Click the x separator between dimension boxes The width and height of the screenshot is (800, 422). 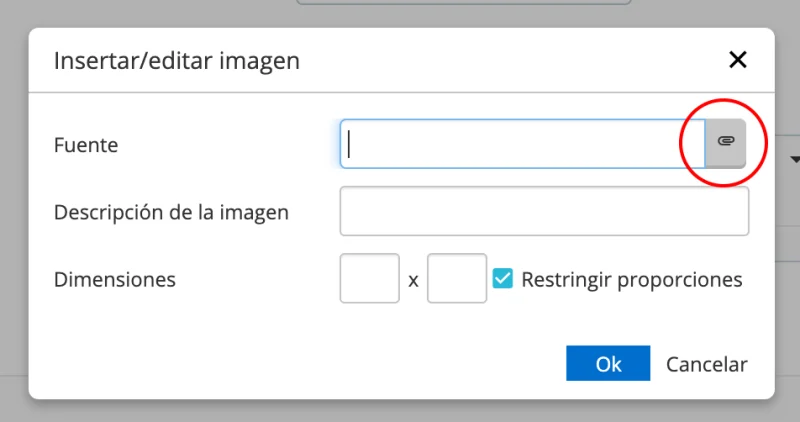[x=413, y=281]
